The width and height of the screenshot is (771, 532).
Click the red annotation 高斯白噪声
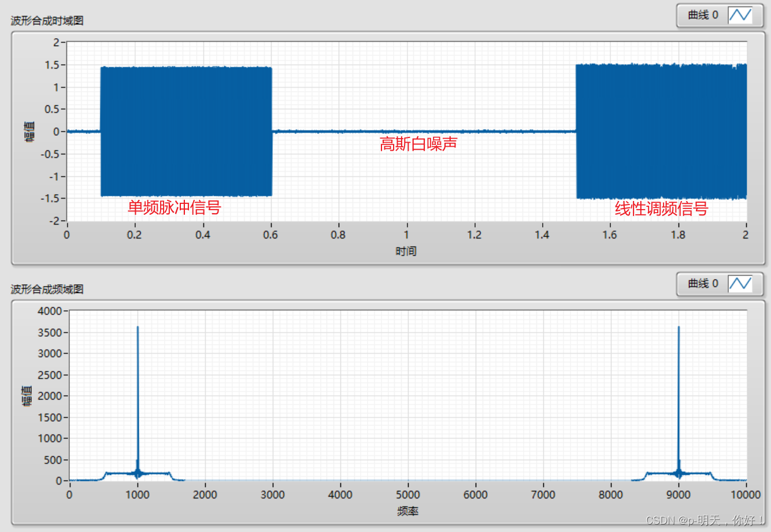pyautogui.click(x=418, y=144)
